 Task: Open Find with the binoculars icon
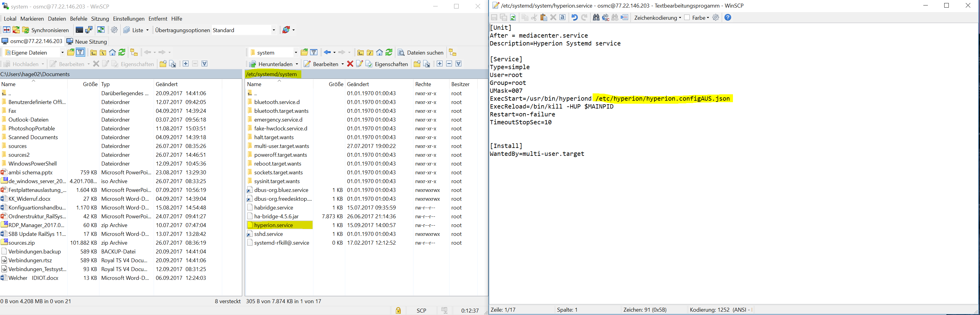[596, 18]
